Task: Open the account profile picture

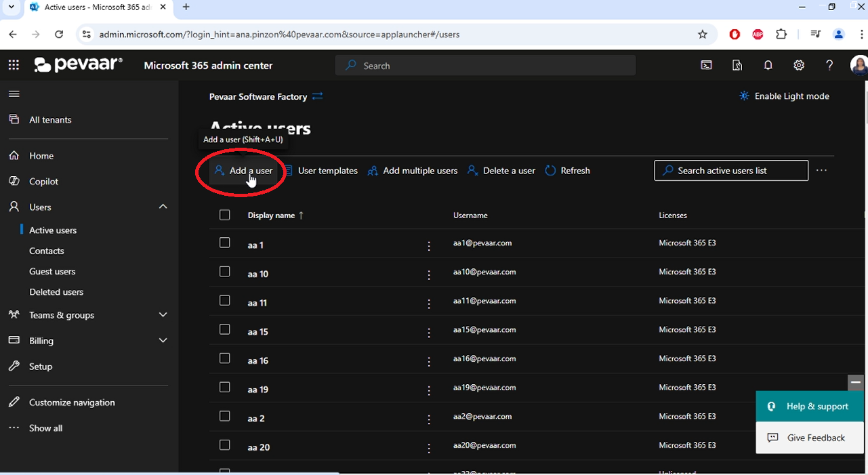Action: [859, 65]
